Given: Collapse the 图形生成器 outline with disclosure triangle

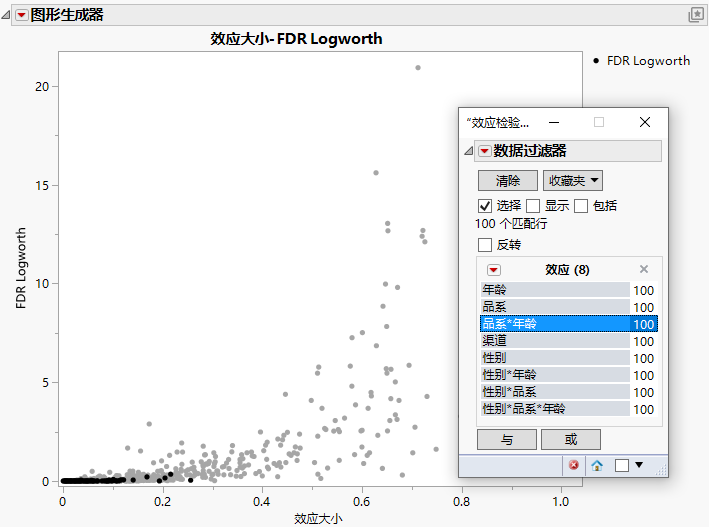Looking at the screenshot, I should coord(6,15).
